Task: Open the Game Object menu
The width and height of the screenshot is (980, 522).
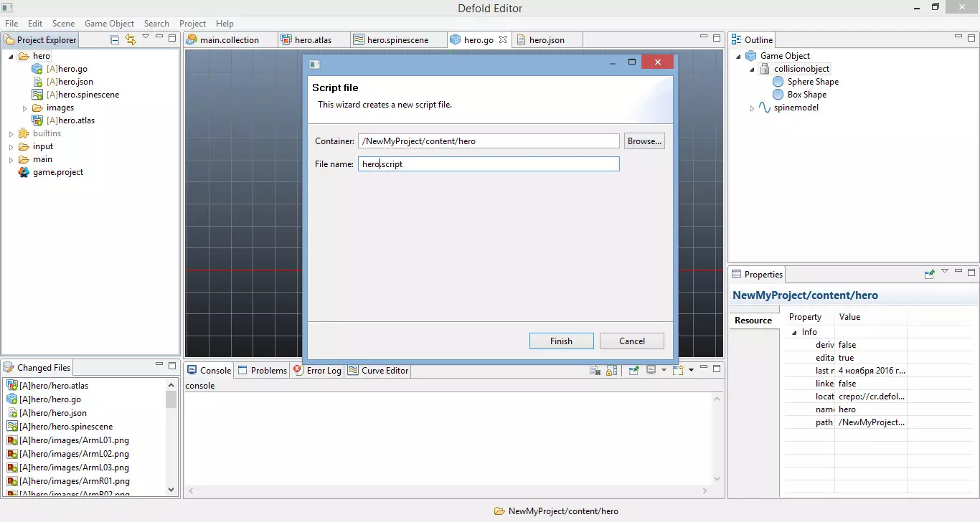Action: (x=109, y=24)
